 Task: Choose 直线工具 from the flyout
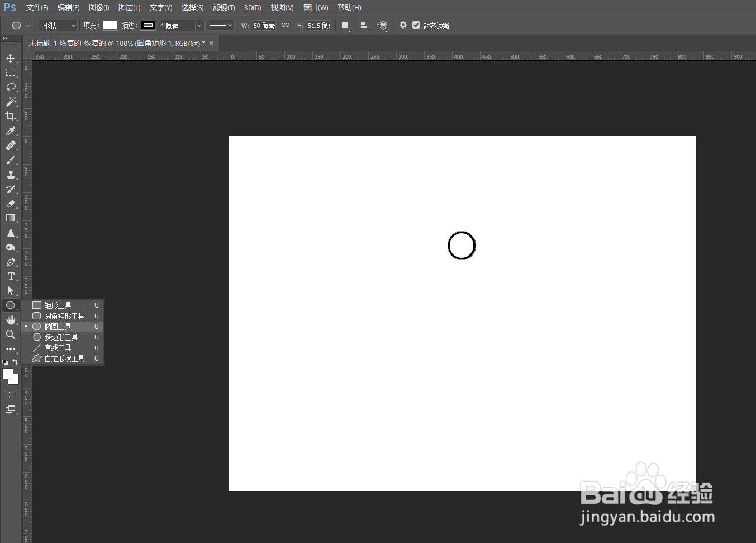pyautogui.click(x=62, y=348)
